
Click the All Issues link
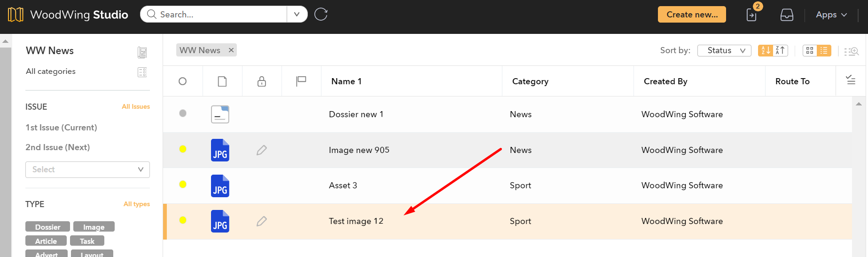tap(136, 107)
